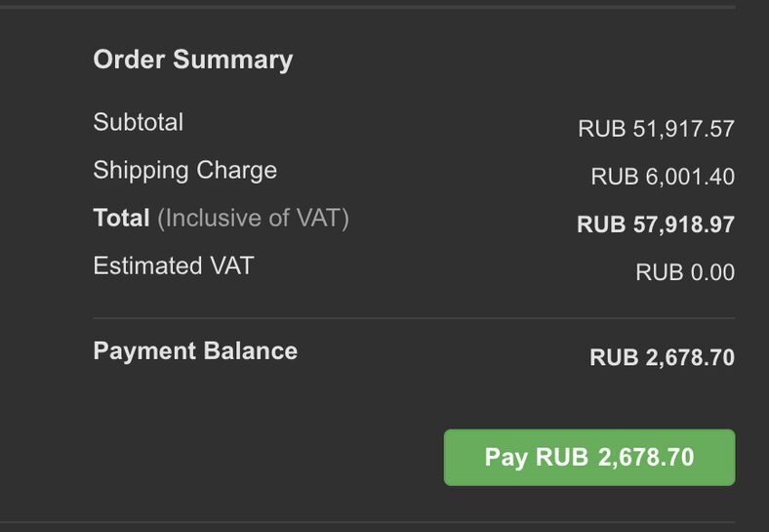The image size is (769, 532).
Task: Click the word Summary in the heading
Action: tap(232, 60)
